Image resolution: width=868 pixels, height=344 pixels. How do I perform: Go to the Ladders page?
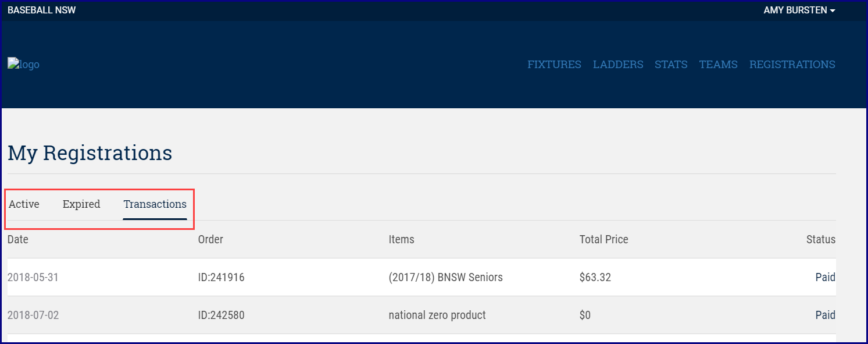[618, 65]
